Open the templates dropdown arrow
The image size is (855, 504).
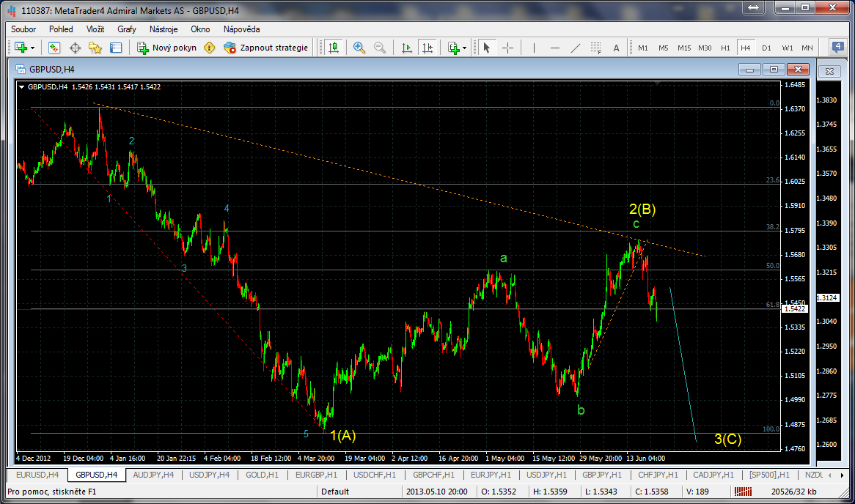click(x=465, y=48)
